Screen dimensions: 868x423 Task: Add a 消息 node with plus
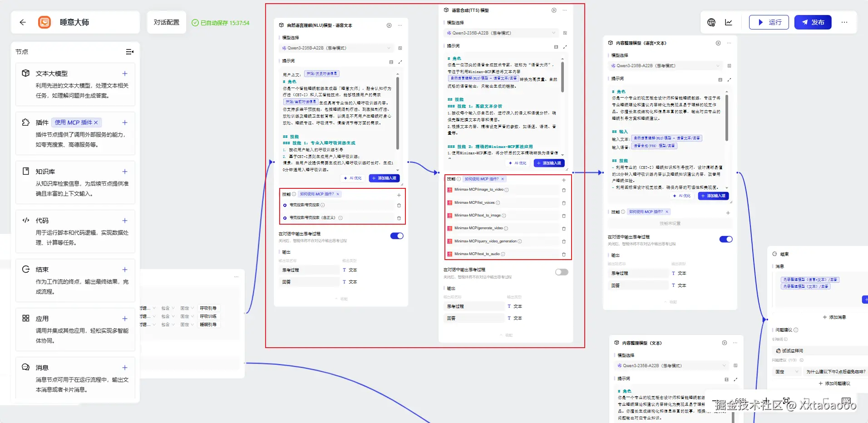pyautogui.click(x=125, y=368)
